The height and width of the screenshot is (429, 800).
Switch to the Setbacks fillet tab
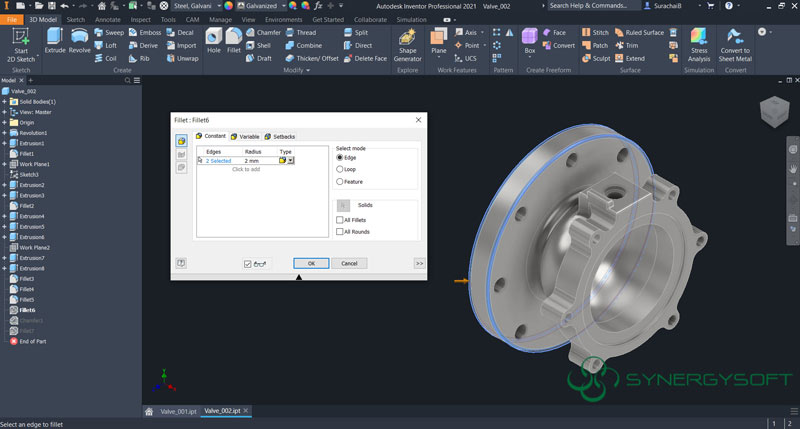pos(280,136)
